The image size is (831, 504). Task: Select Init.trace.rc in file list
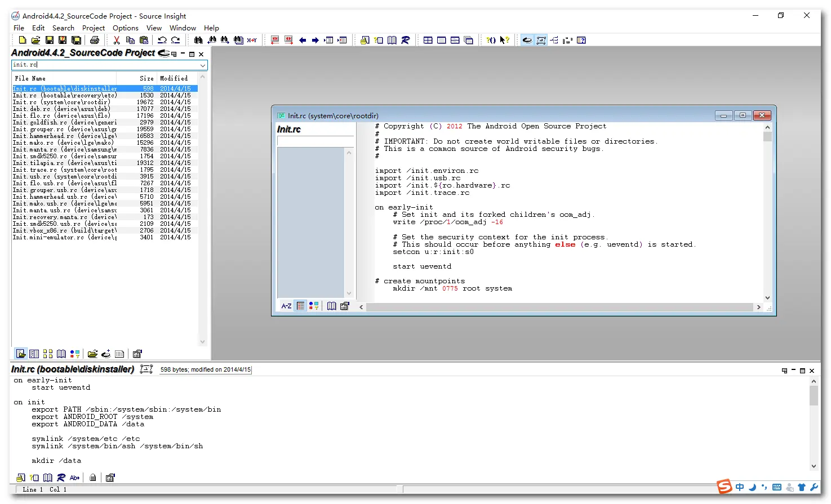pos(105,170)
